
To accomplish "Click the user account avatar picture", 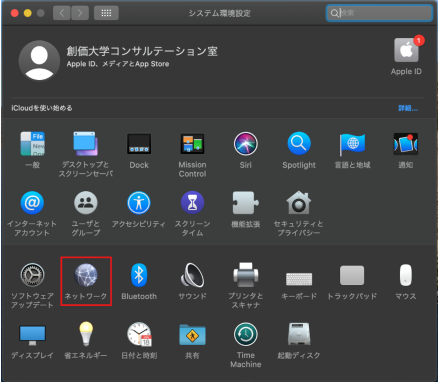I will 39,60.
